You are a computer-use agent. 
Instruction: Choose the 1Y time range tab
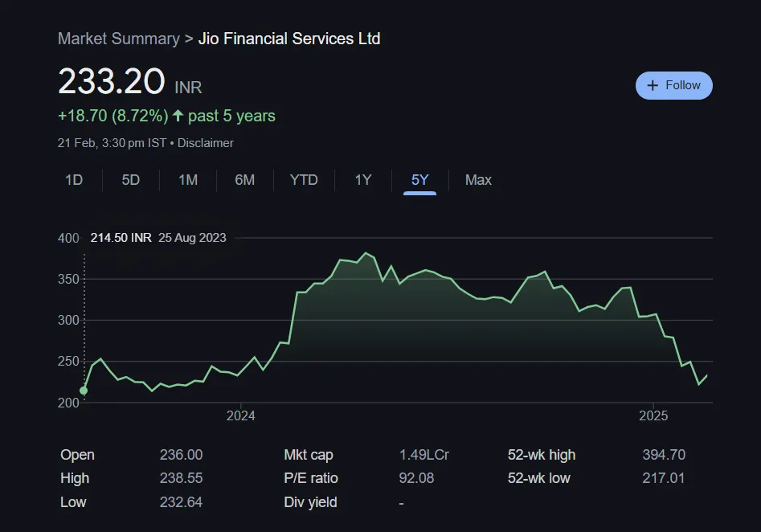click(x=363, y=180)
